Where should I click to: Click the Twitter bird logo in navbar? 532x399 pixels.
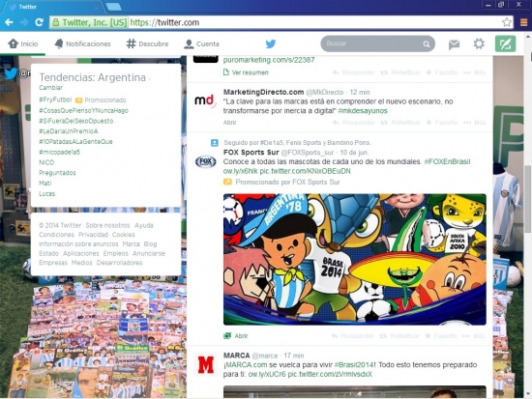pos(271,43)
